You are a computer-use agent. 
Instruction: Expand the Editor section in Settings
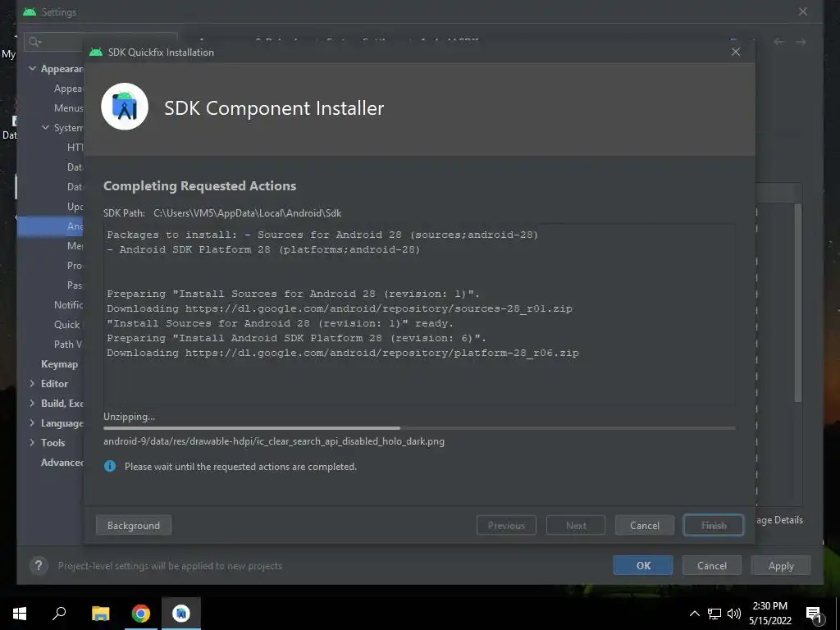32,384
